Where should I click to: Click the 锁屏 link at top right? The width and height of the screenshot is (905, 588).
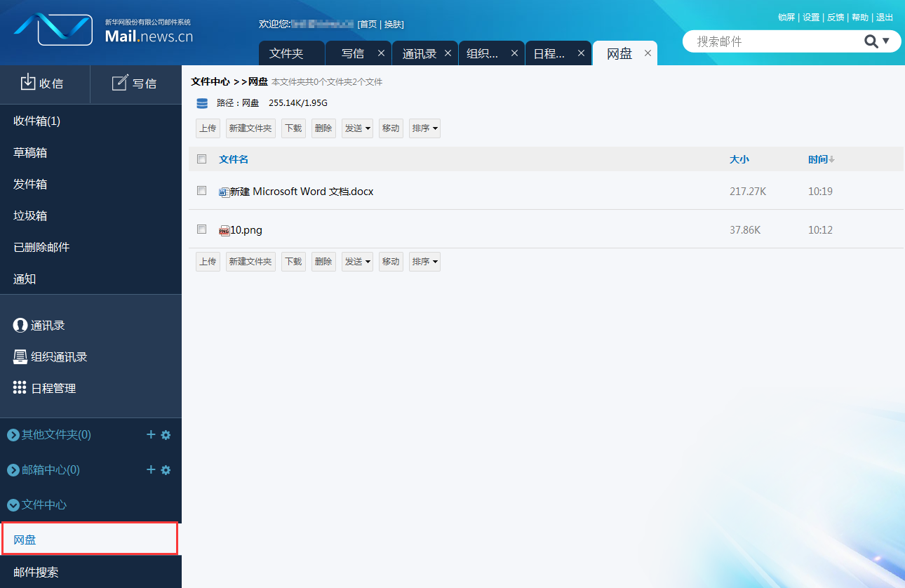click(x=786, y=18)
